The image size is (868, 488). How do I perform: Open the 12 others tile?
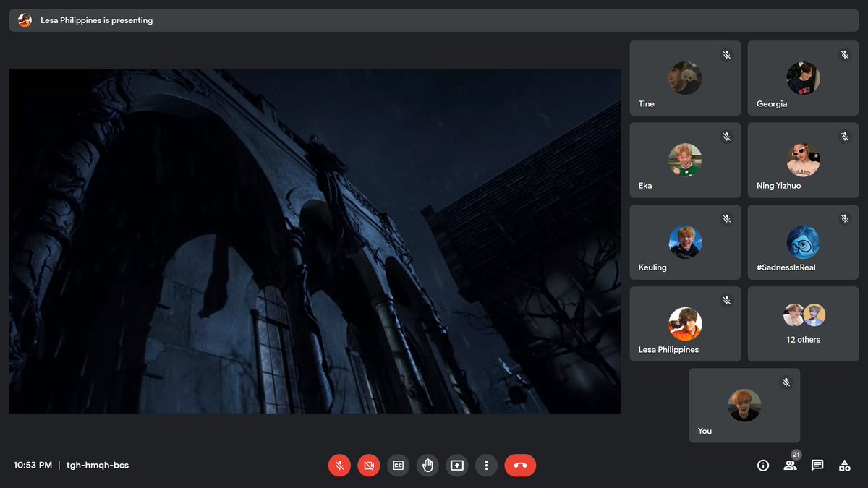click(803, 324)
